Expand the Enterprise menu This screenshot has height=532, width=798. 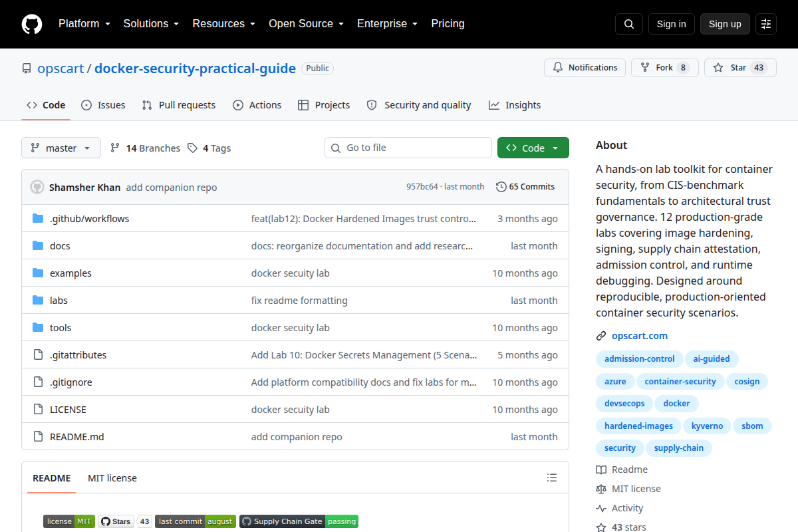pos(387,24)
